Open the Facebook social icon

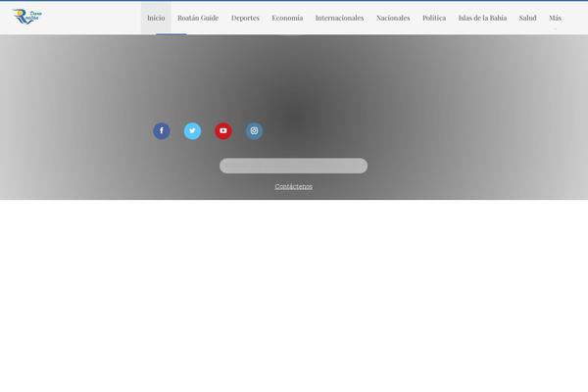point(162,131)
